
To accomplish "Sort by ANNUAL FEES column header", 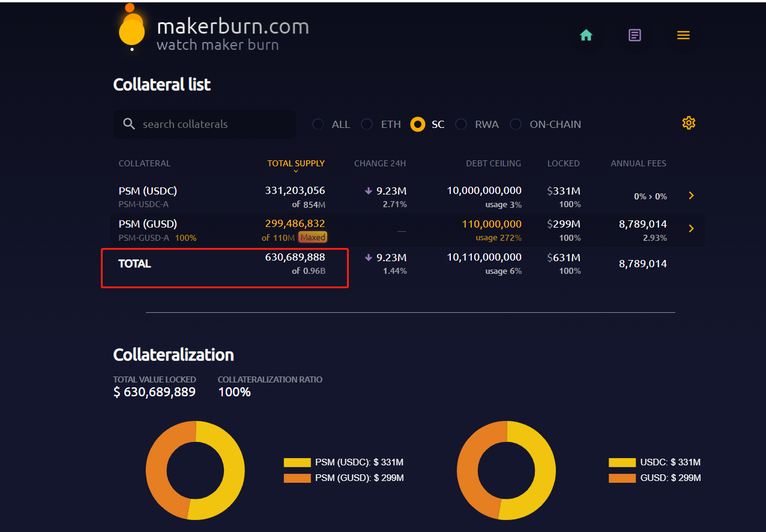I will pos(639,163).
